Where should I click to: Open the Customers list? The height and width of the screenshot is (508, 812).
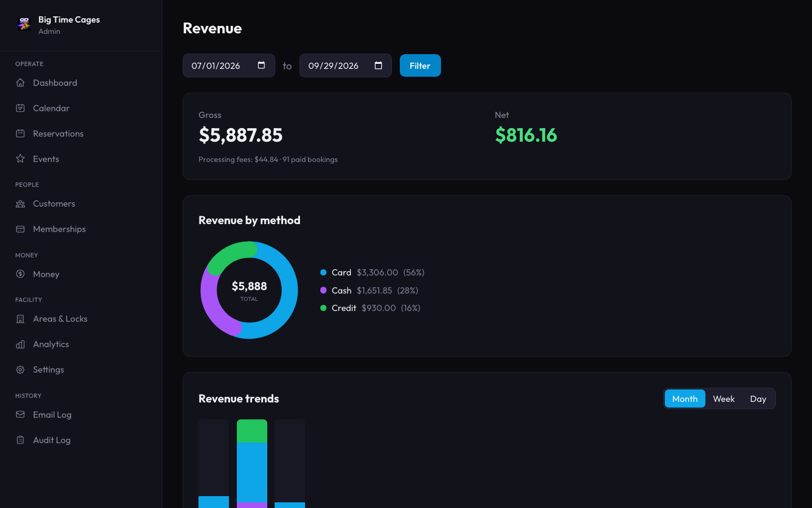coord(81,204)
